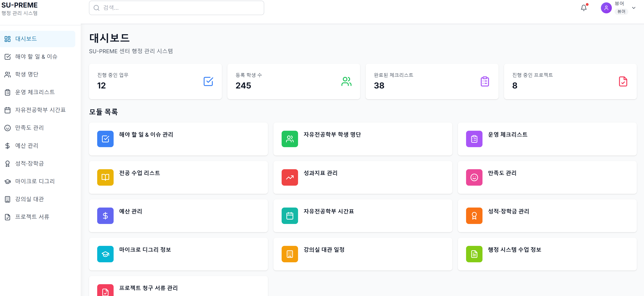This screenshot has width=644, height=296.
Task: Click the 만족도 관리 smiley icon
Action: pyautogui.click(x=7, y=127)
